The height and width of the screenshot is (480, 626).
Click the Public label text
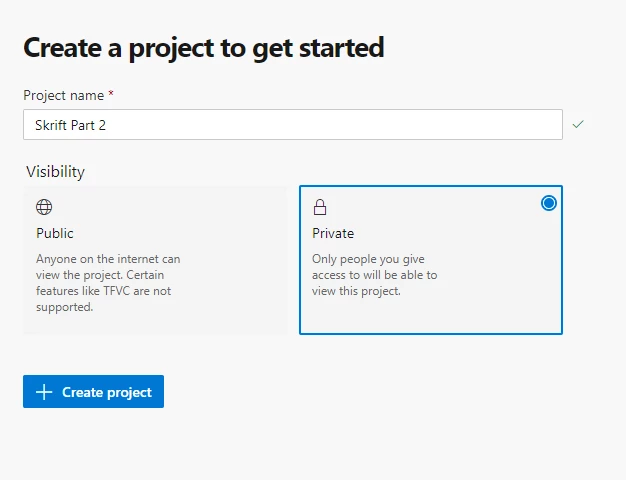(55, 233)
